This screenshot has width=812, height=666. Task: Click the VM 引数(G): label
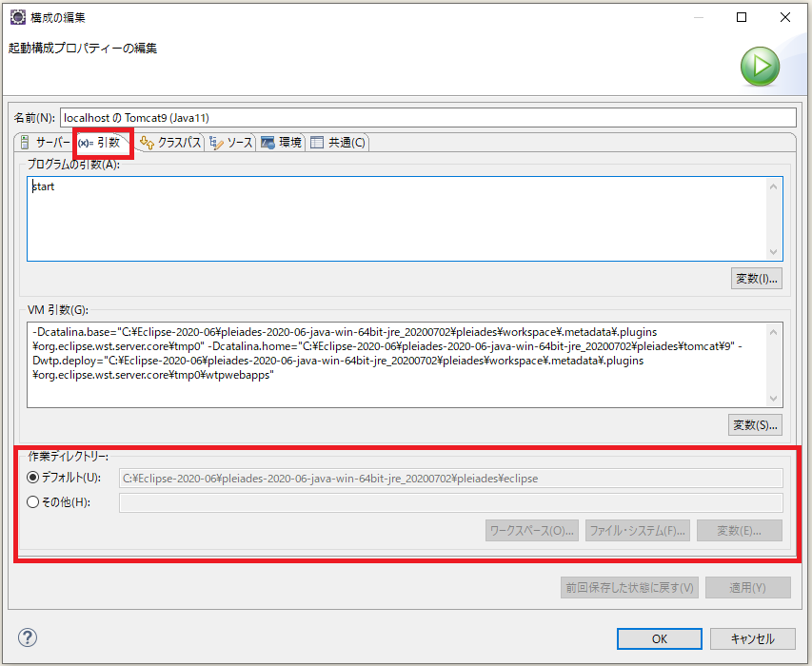tap(58, 309)
